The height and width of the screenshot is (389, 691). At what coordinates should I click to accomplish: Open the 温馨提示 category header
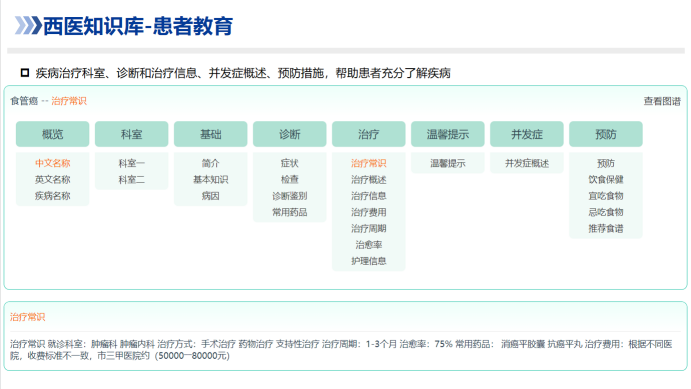pos(448,134)
